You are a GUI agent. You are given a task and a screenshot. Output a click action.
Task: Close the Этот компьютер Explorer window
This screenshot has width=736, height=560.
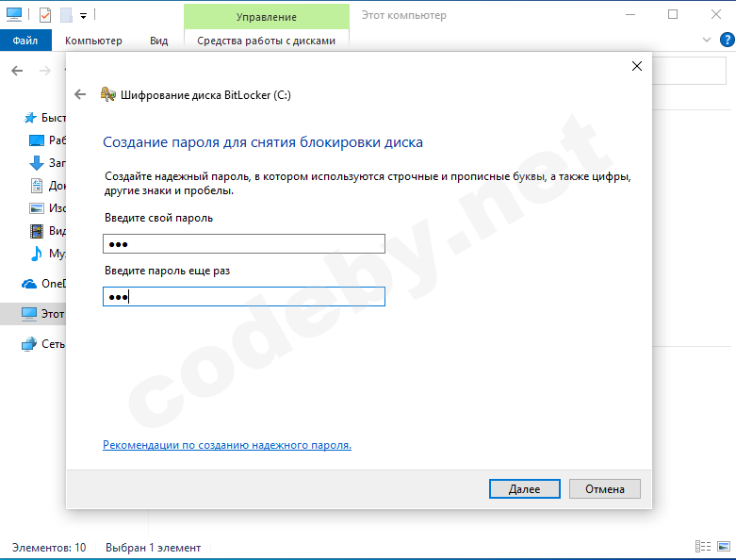(x=716, y=15)
